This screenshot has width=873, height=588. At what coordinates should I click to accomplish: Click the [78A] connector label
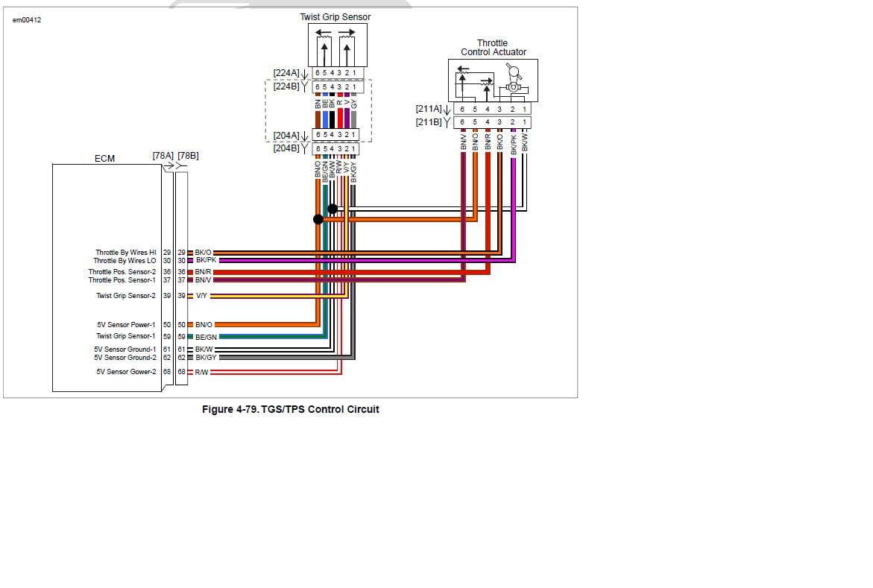pyautogui.click(x=163, y=155)
